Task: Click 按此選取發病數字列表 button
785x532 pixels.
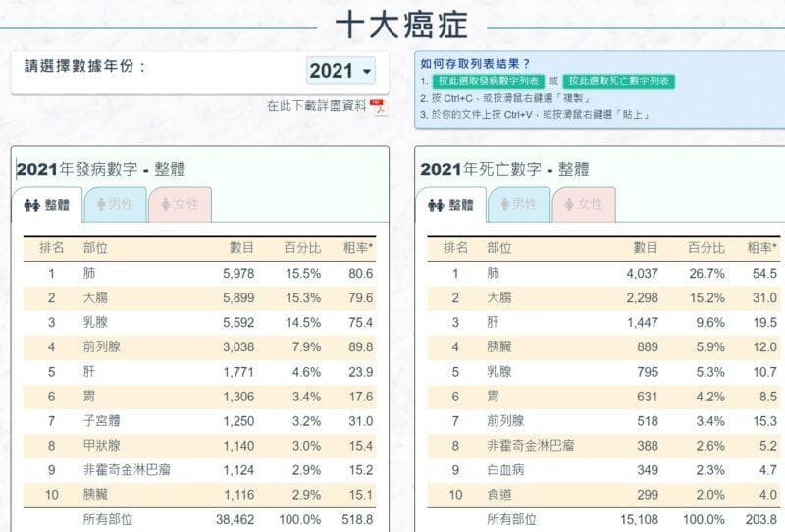Action: click(x=489, y=81)
